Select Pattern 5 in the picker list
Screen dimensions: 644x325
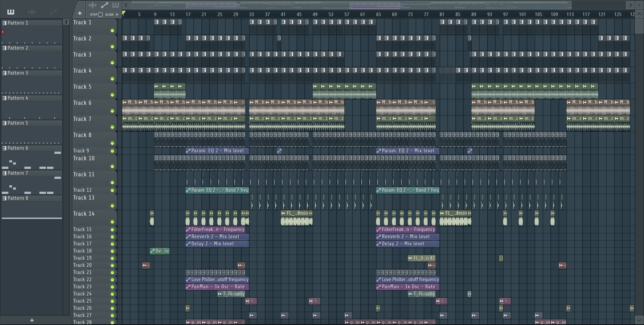(32, 123)
